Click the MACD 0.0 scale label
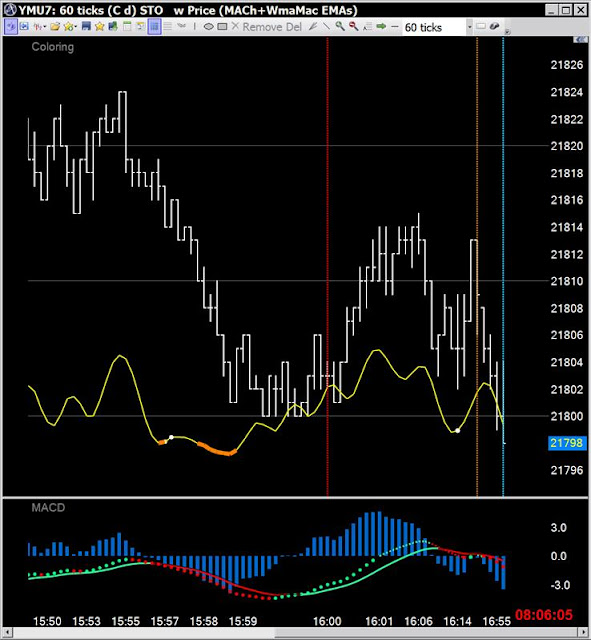Image resolution: width=591 pixels, height=640 pixels. 559,556
